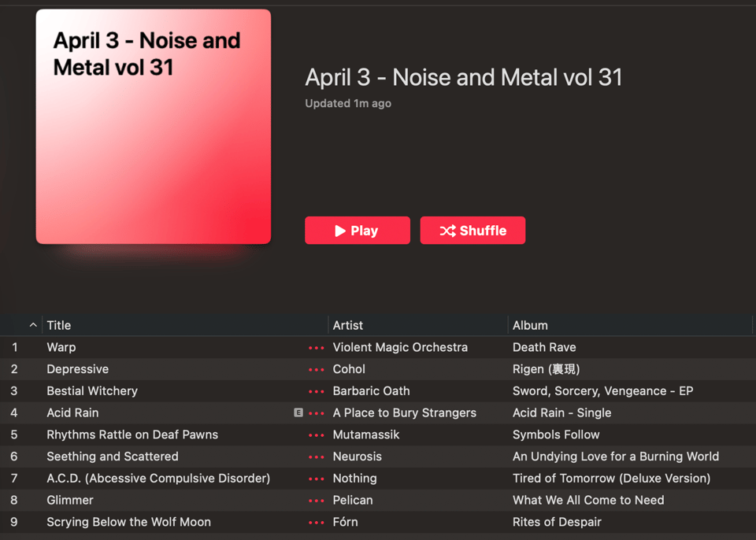
Task: Open more menu for Scrying Below the Wolf Moon
Action: point(317,523)
